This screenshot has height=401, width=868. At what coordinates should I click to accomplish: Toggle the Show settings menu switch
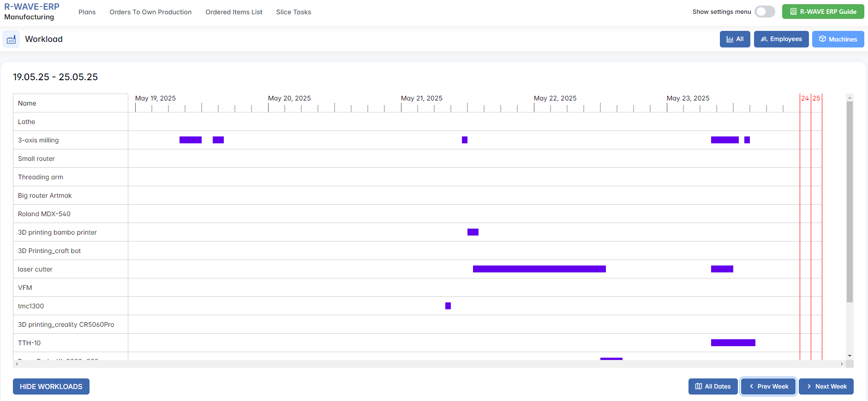(764, 12)
